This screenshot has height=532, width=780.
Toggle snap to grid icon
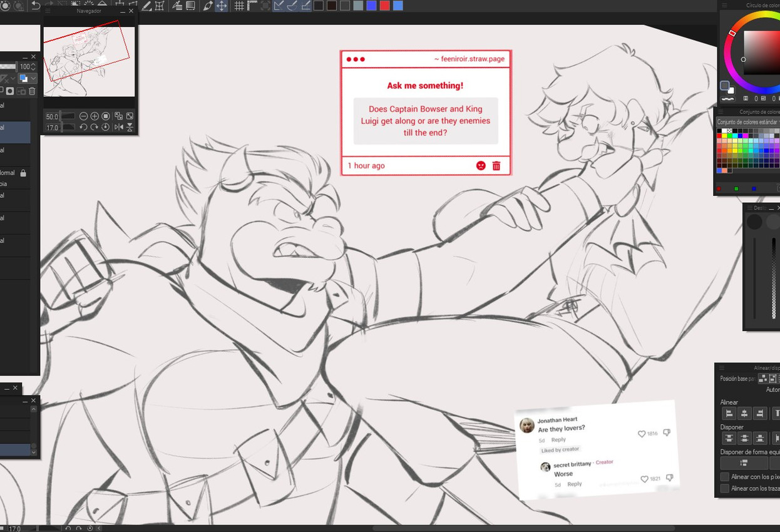pos(305,6)
